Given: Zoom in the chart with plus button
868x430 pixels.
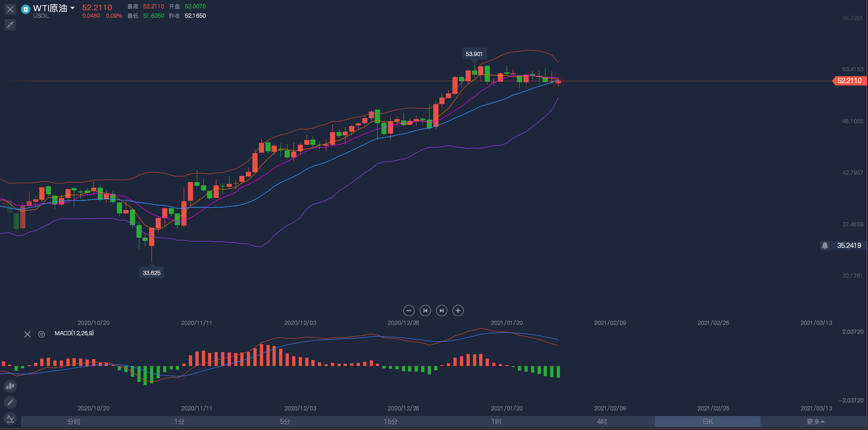Looking at the screenshot, I should pos(458,310).
